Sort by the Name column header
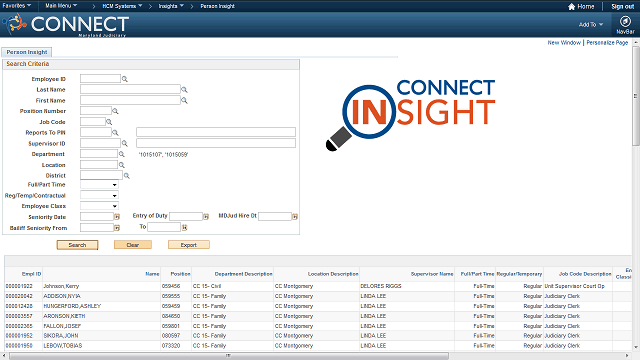Viewport: 640px width, 360px height. click(152, 274)
